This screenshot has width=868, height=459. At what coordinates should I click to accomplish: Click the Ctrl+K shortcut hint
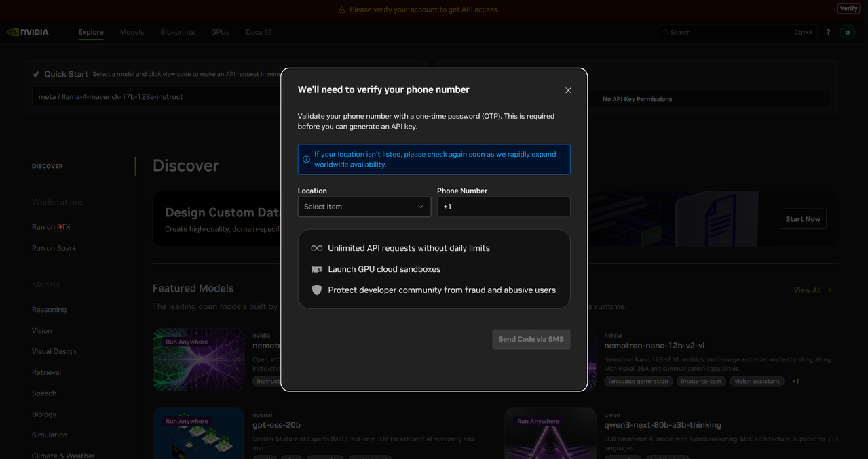[x=803, y=32]
